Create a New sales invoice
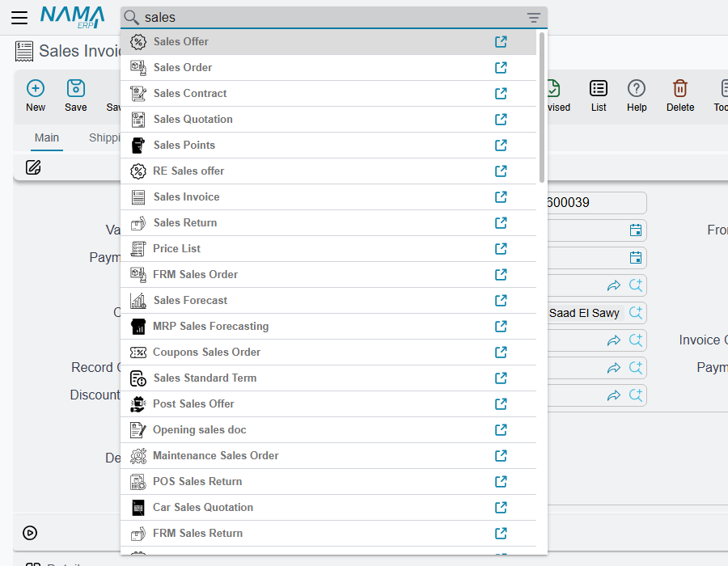 click(x=36, y=96)
